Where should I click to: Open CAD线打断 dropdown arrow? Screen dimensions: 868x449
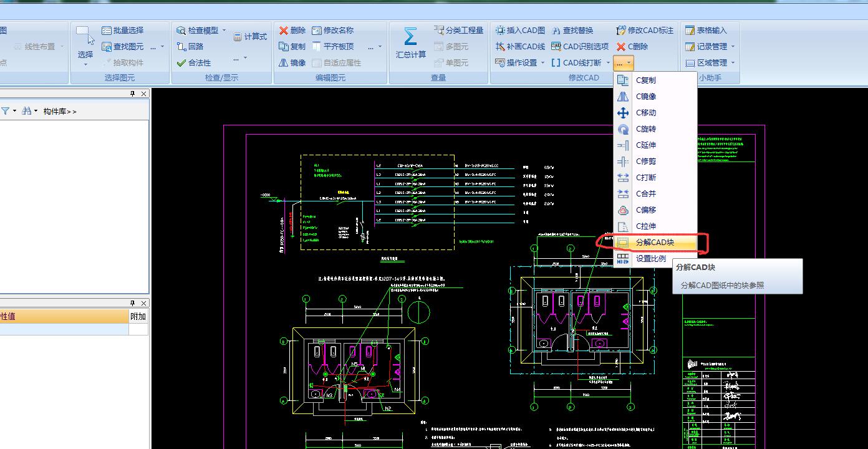[608, 62]
